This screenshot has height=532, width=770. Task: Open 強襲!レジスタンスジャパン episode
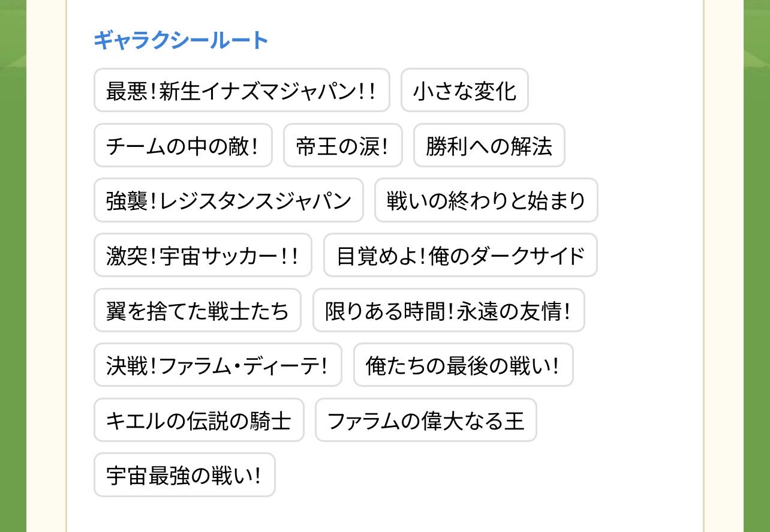click(228, 200)
